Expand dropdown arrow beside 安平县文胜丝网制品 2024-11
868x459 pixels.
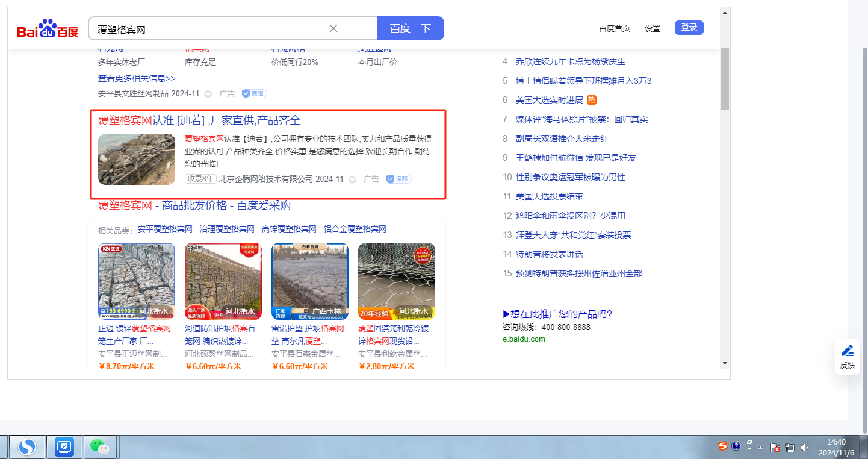coord(208,94)
